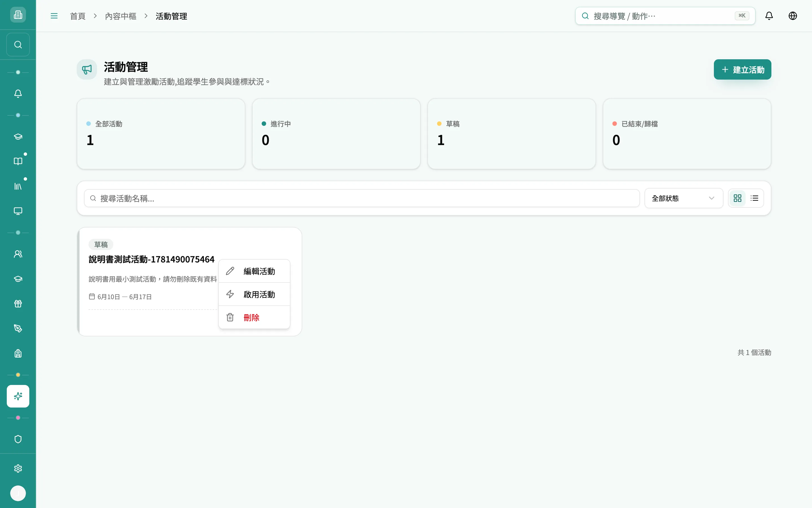
Task: Open the backpack sidebar icon
Action: tap(18, 353)
